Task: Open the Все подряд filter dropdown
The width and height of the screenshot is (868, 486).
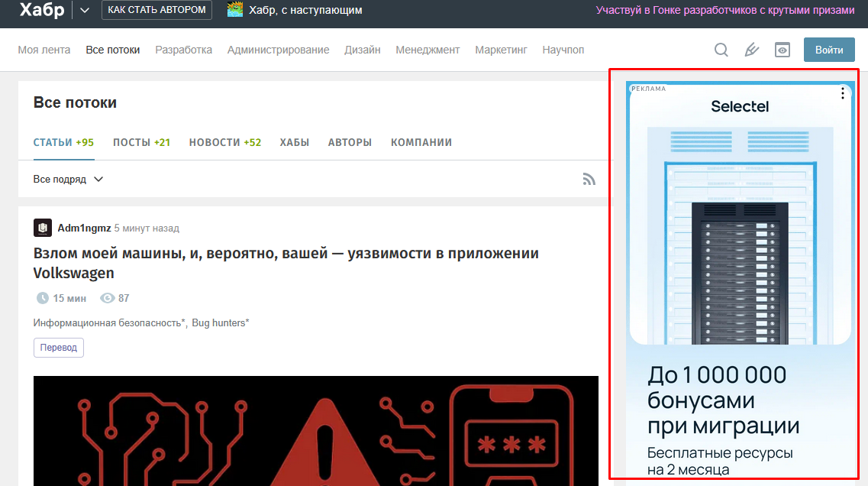Action: [x=68, y=179]
